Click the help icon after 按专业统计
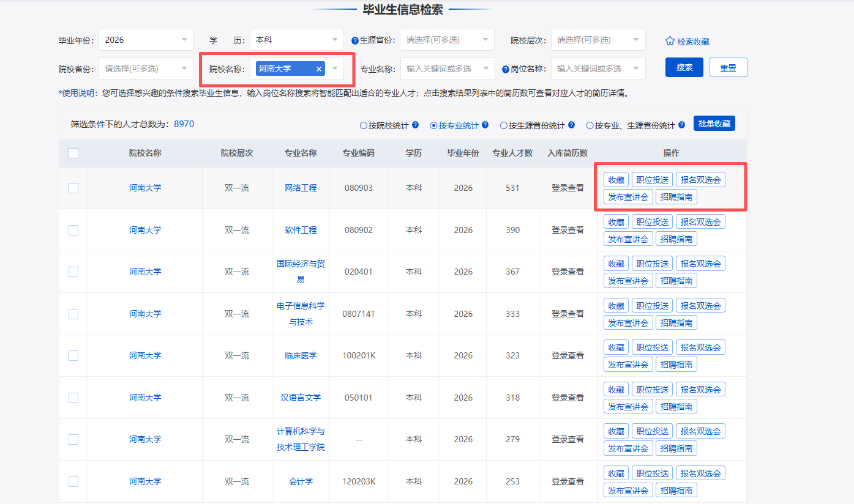854x504 pixels. [485, 125]
